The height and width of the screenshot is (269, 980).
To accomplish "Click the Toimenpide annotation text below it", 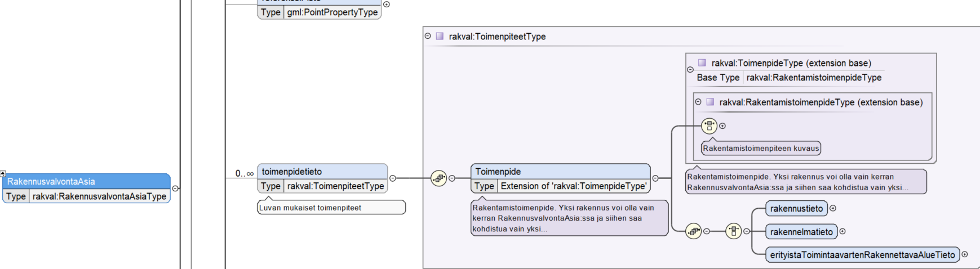I will click(570, 218).
